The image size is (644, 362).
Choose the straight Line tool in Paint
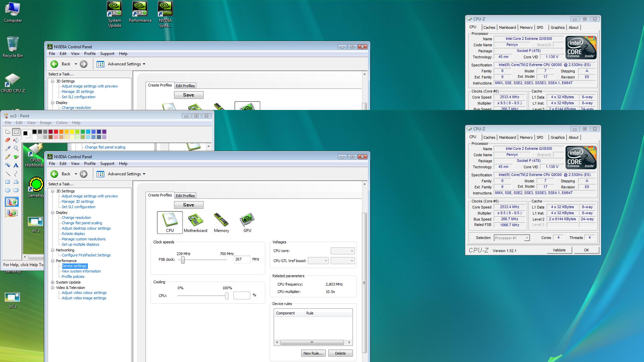8,174
